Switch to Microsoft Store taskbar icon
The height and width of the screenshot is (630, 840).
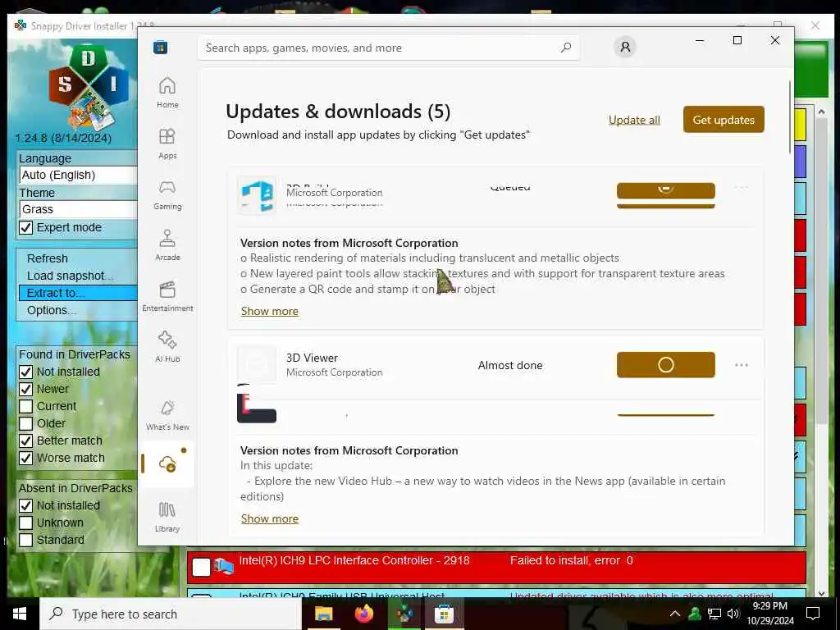[444, 614]
